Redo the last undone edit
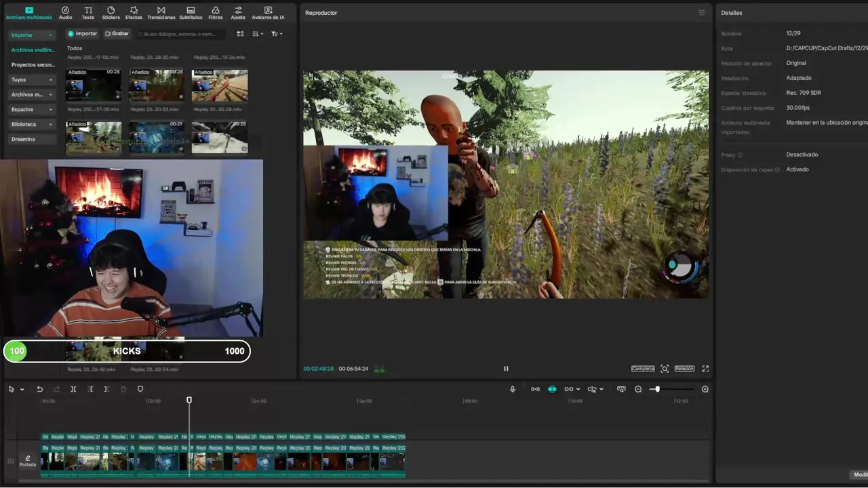The image size is (868, 488). coord(56,389)
